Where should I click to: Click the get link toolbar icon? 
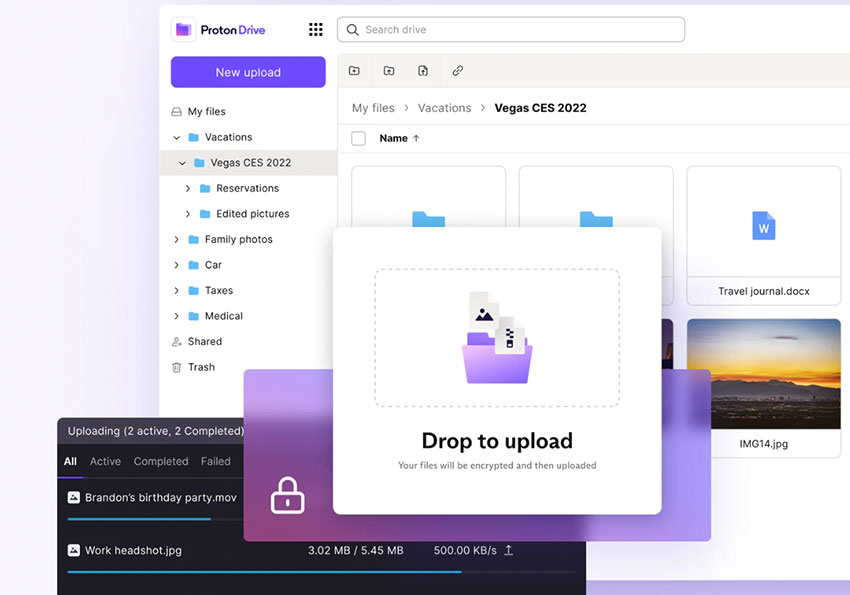pyautogui.click(x=458, y=71)
